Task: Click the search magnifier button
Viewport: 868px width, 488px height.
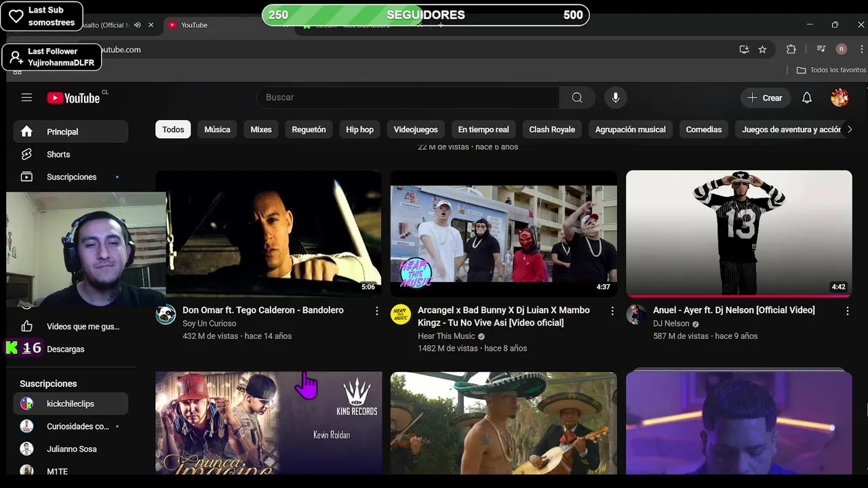Action: 577,98
